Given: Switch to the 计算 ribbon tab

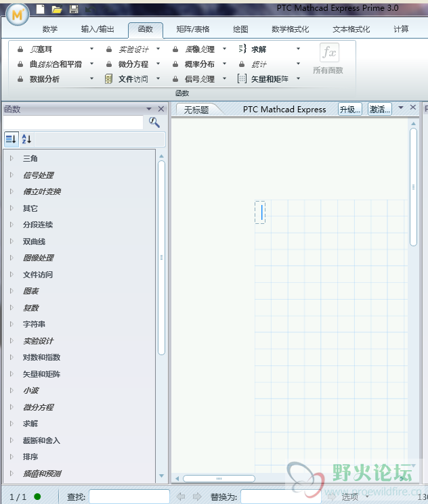Looking at the screenshot, I should [x=401, y=29].
